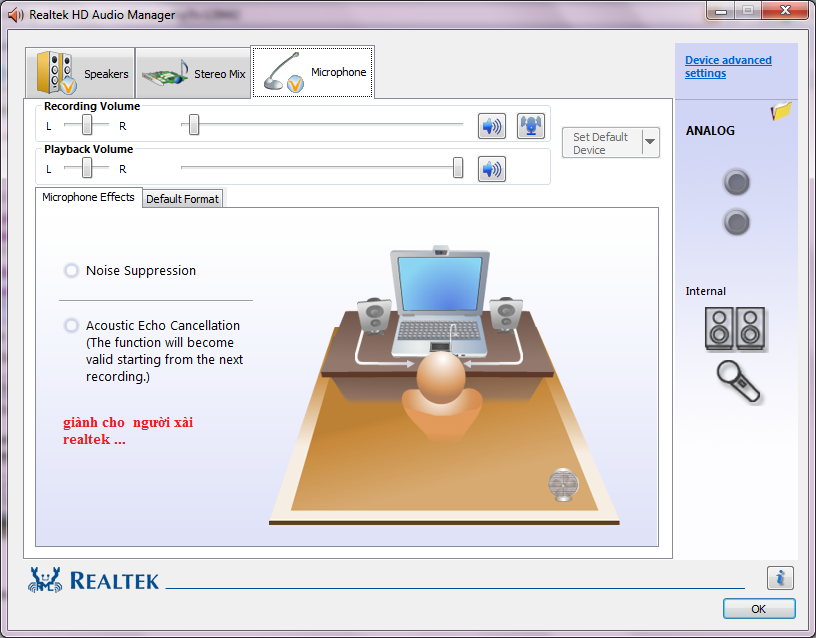Click the laptop in the room illustration

(440, 301)
